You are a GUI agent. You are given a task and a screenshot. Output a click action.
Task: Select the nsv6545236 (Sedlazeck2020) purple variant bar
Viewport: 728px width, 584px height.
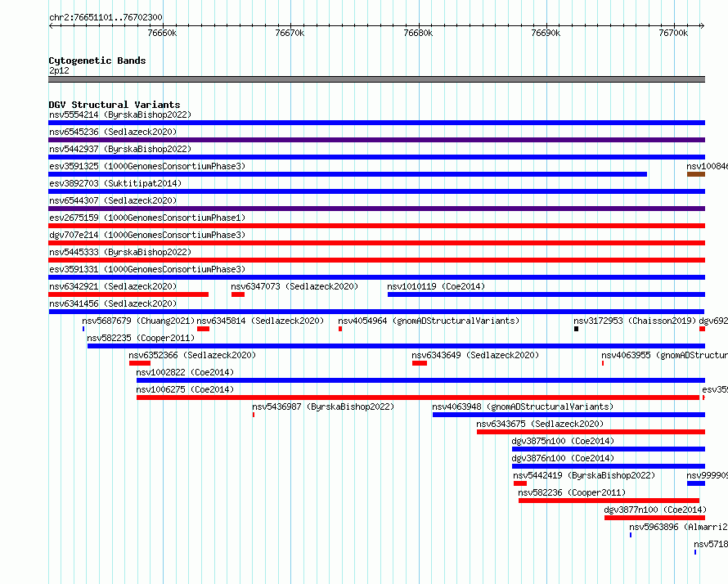pos(376,140)
